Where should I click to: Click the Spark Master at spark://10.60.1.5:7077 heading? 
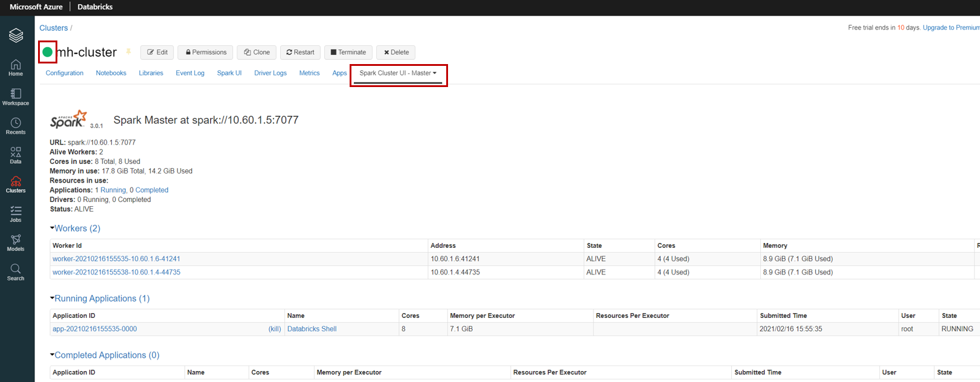click(x=206, y=120)
